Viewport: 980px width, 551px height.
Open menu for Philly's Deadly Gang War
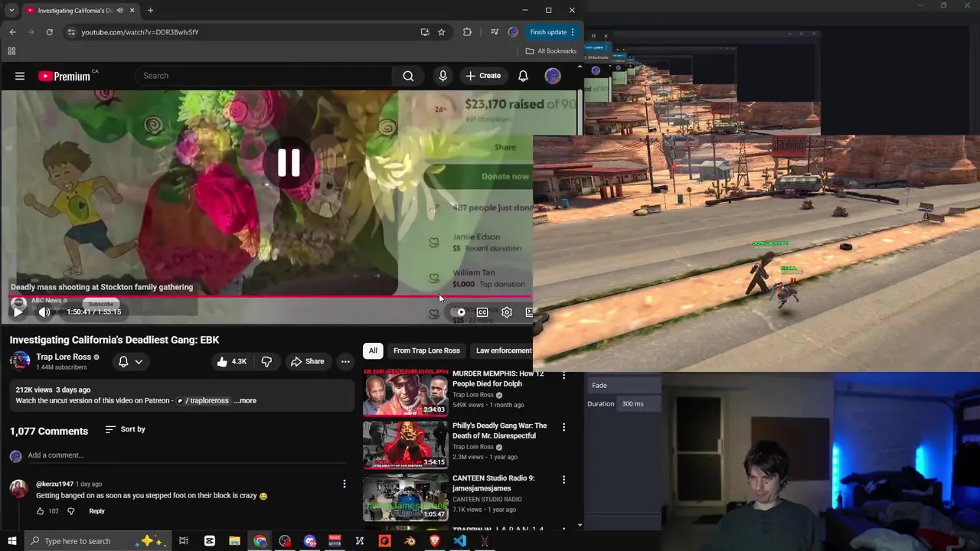click(x=564, y=427)
